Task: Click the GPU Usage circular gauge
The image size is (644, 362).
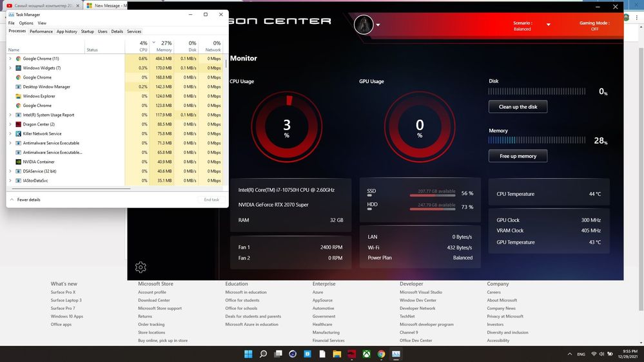Action: click(x=419, y=127)
